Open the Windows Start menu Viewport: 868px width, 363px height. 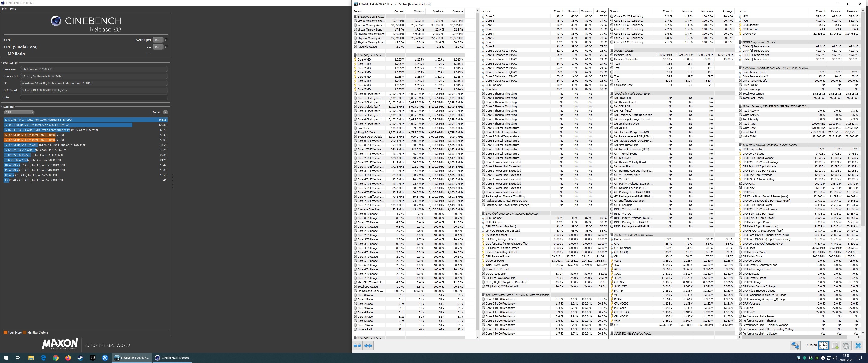6,358
